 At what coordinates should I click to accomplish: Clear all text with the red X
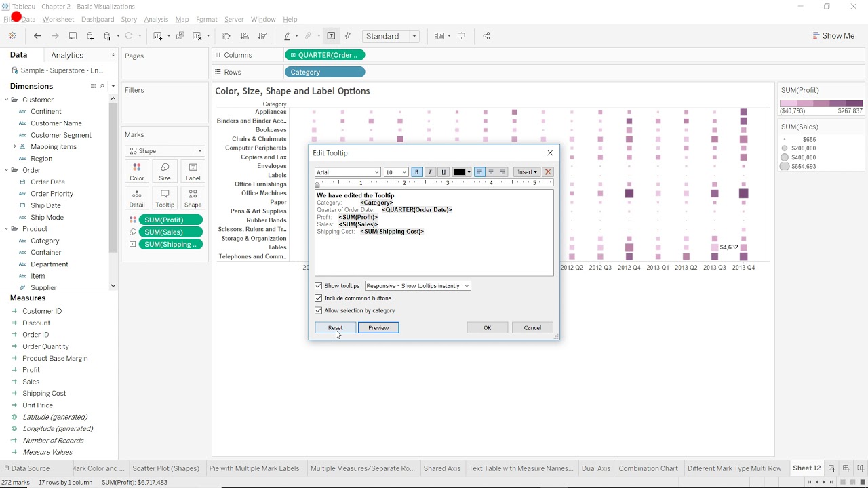click(548, 172)
